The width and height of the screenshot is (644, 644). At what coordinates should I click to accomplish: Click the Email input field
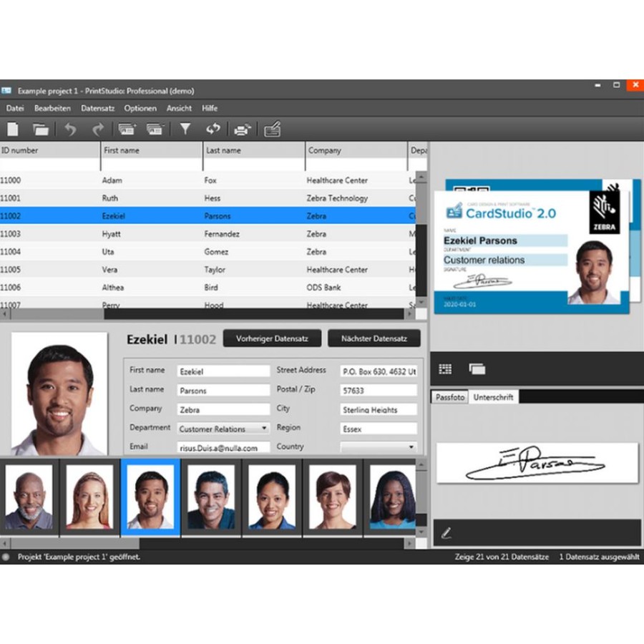223,447
